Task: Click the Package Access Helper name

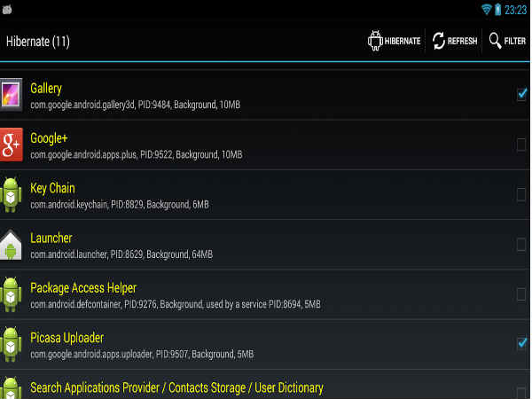Action: (83, 288)
